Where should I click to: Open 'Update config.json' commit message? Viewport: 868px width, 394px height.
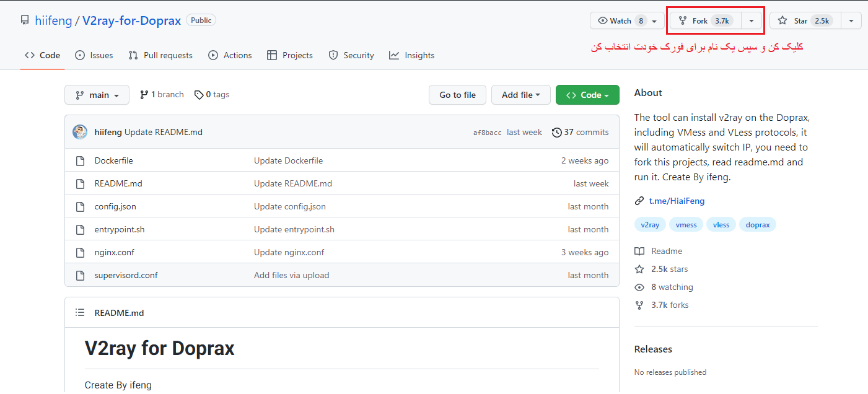(x=290, y=206)
